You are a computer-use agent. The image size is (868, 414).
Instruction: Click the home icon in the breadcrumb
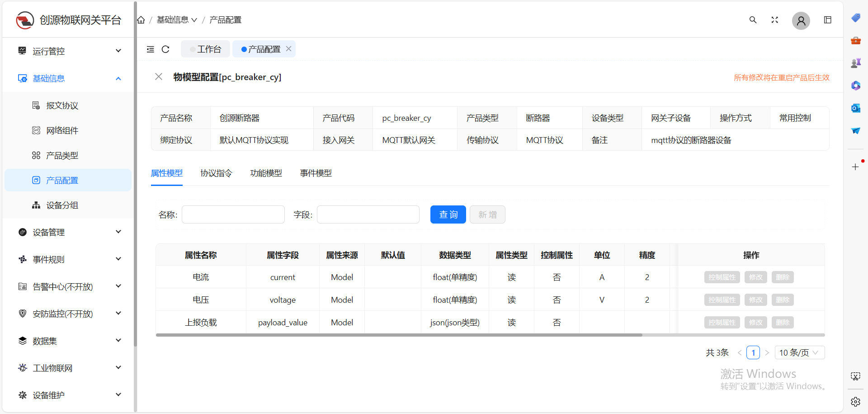coord(140,19)
